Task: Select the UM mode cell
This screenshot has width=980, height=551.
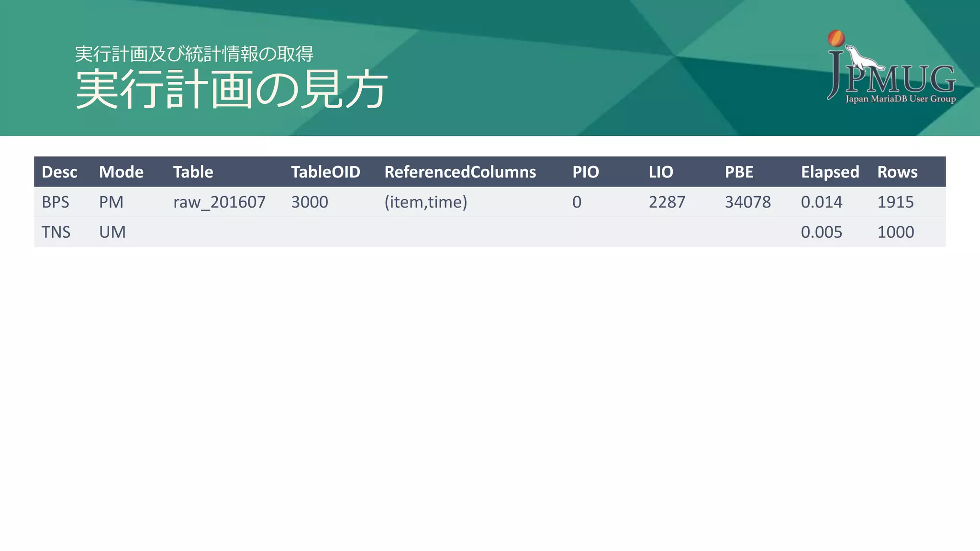Action: [112, 232]
